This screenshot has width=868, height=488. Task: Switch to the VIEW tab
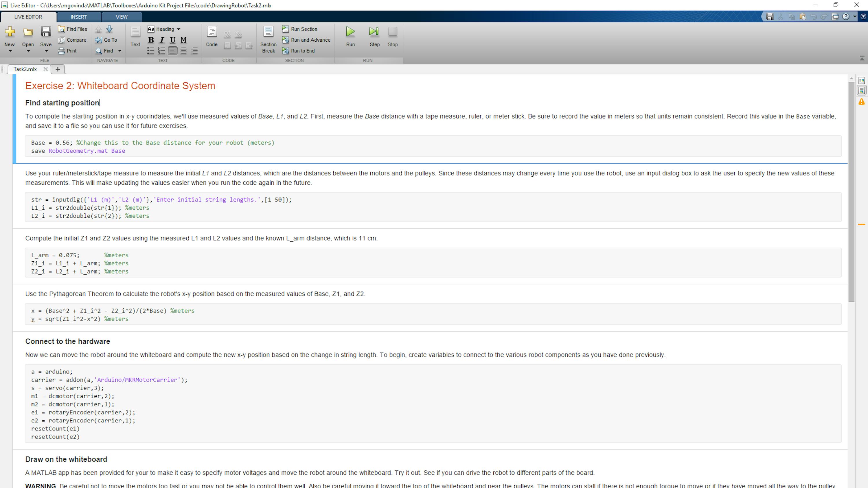(x=121, y=17)
